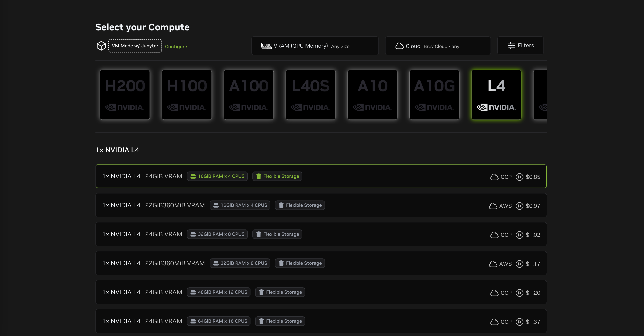The image size is (644, 336).
Task: Select the A100 GPU card
Action: [x=249, y=95]
